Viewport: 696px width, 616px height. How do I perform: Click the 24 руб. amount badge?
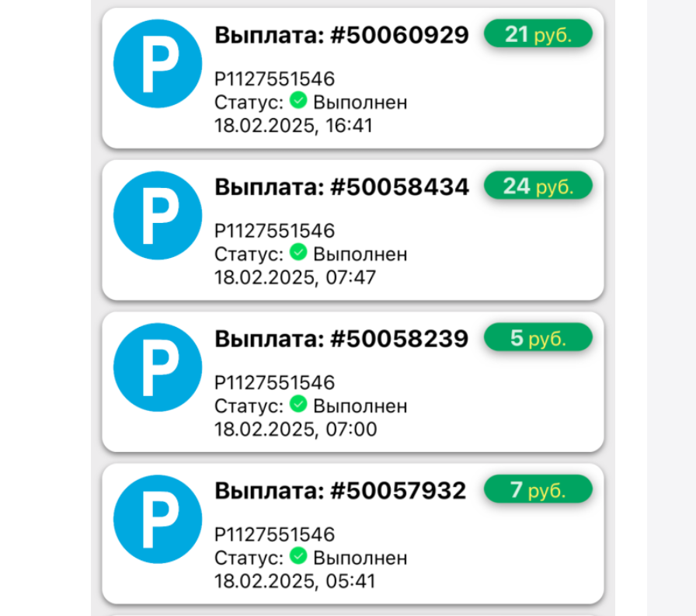[x=538, y=186]
